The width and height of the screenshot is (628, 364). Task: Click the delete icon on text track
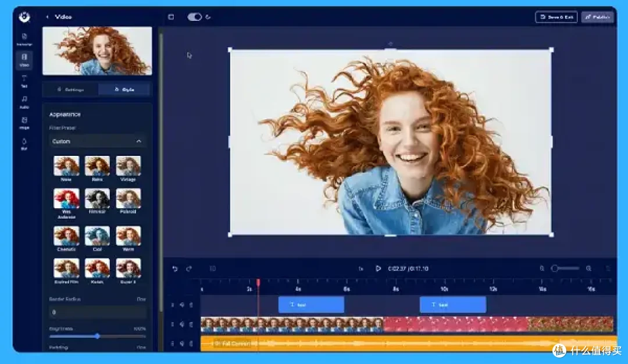(x=191, y=305)
